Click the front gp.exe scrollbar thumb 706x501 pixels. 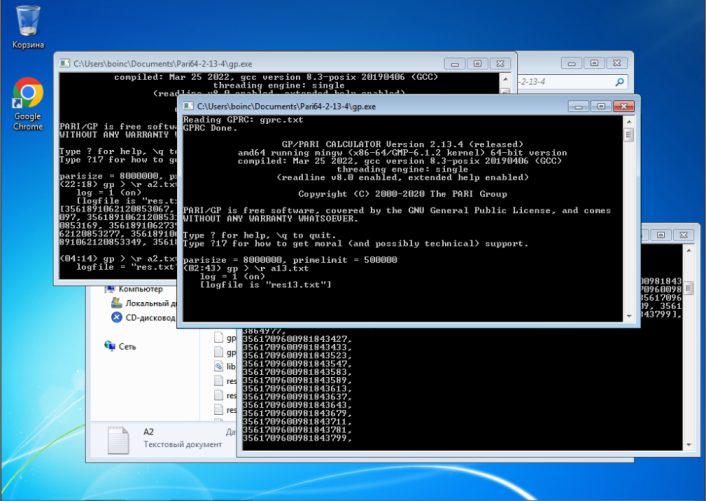click(x=629, y=135)
